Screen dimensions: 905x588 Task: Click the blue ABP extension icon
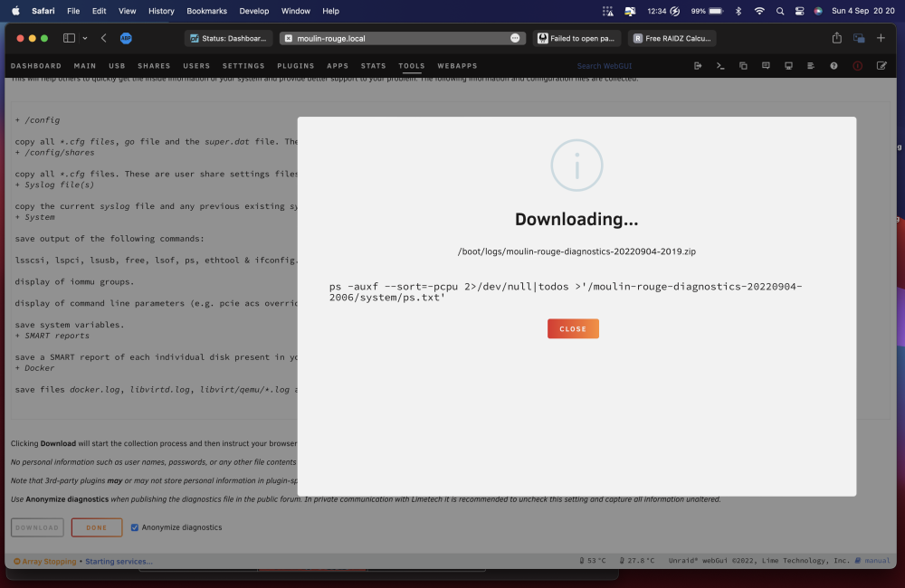coord(126,38)
